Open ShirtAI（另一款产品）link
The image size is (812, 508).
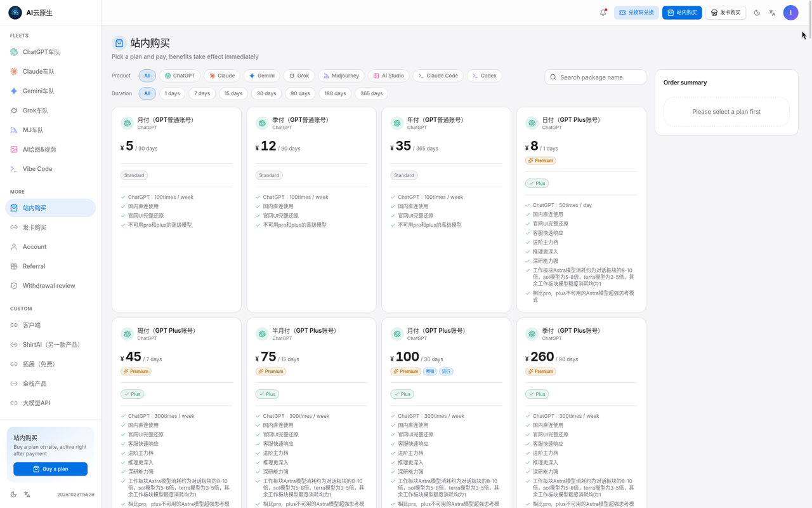click(x=51, y=345)
